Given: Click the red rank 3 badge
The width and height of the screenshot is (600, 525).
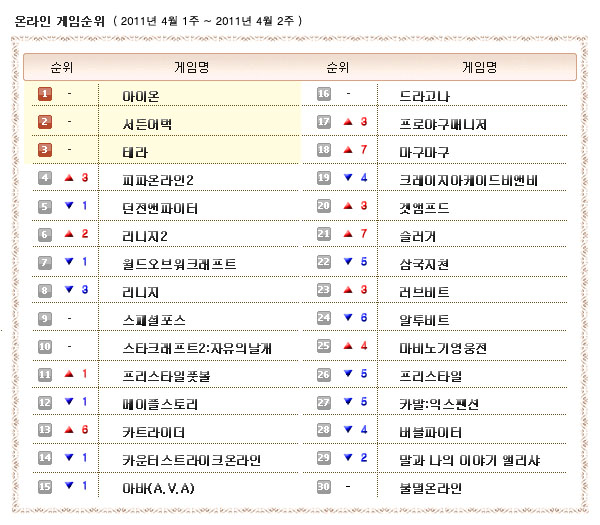Looking at the screenshot, I should pos(45,151).
